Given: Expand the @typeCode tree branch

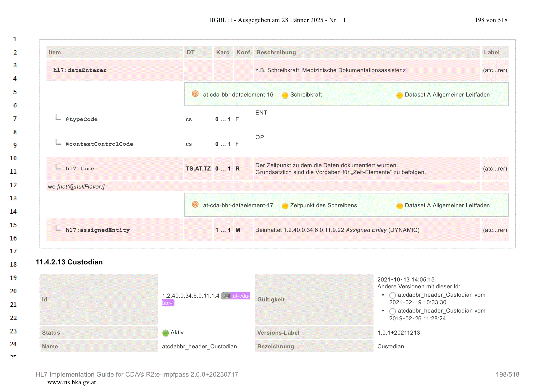Looking at the screenshot, I should (58, 117).
